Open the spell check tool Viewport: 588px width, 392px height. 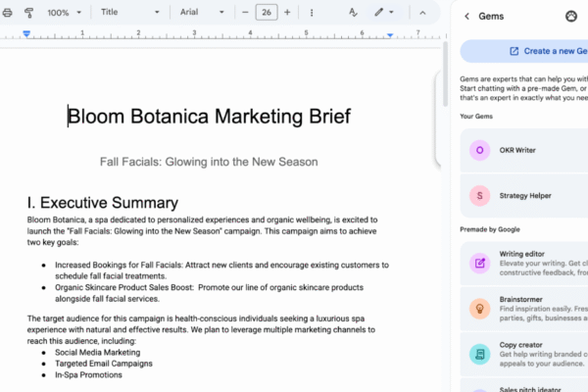(353, 13)
